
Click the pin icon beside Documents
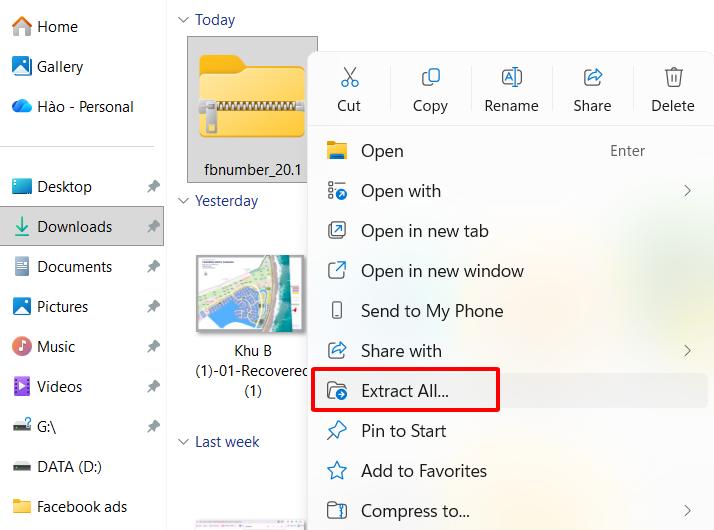click(153, 266)
